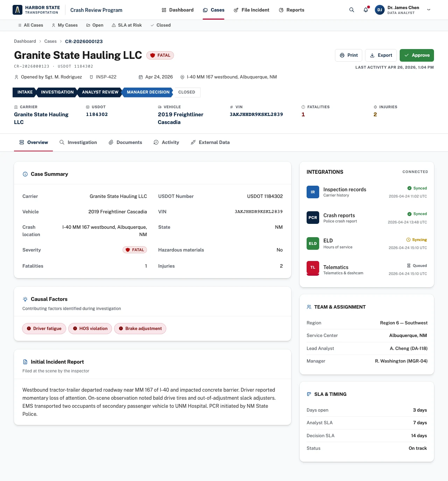Click the PCR Crash reports icon
The width and height of the screenshot is (448, 481).
pyautogui.click(x=313, y=218)
